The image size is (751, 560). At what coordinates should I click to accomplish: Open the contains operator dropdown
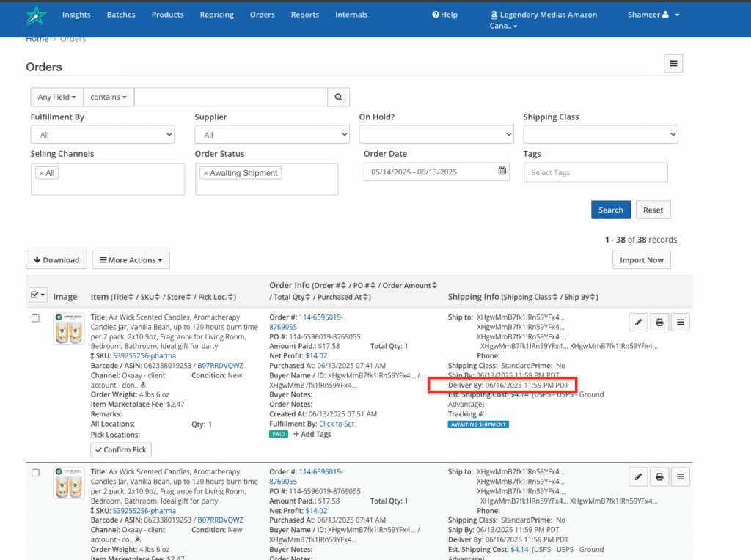pyautogui.click(x=109, y=97)
